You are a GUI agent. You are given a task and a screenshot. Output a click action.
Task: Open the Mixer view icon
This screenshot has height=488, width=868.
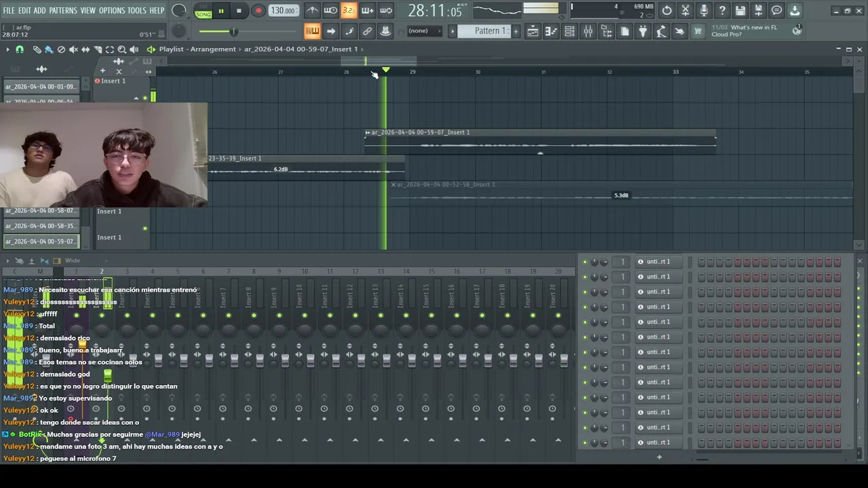coord(588,31)
